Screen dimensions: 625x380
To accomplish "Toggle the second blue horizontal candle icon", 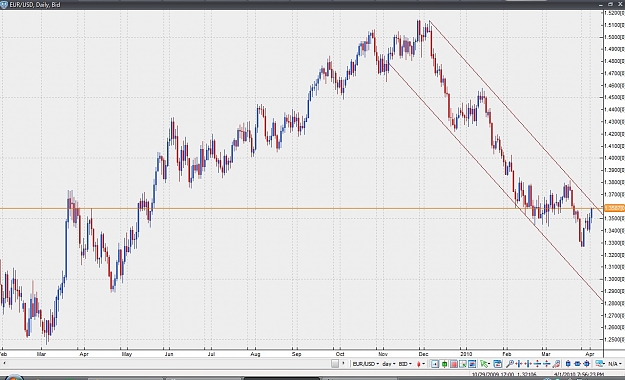I will pos(578,364).
